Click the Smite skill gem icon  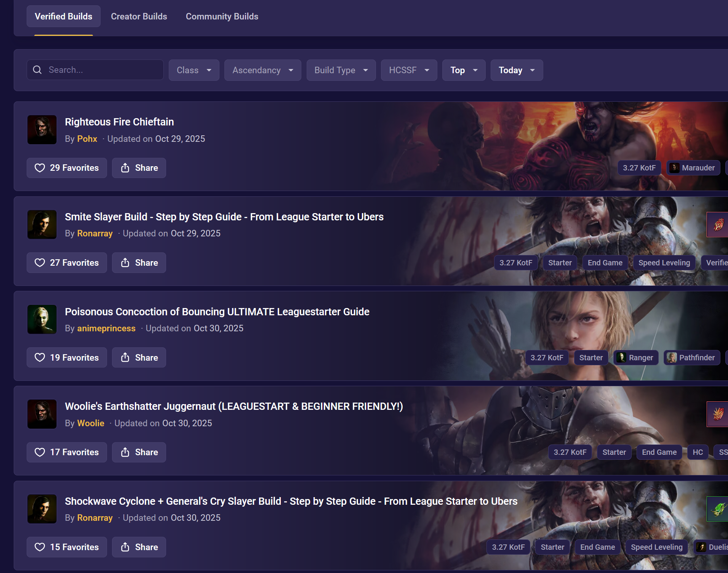(718, 225)
